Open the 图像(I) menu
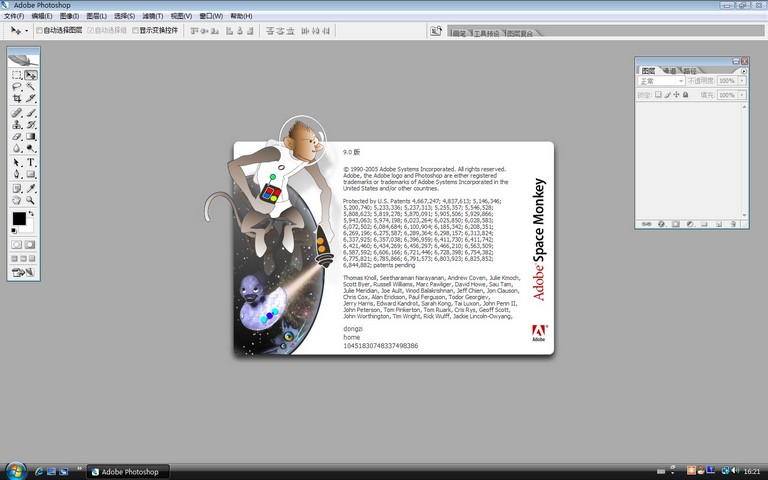 [x=69, y=16]
